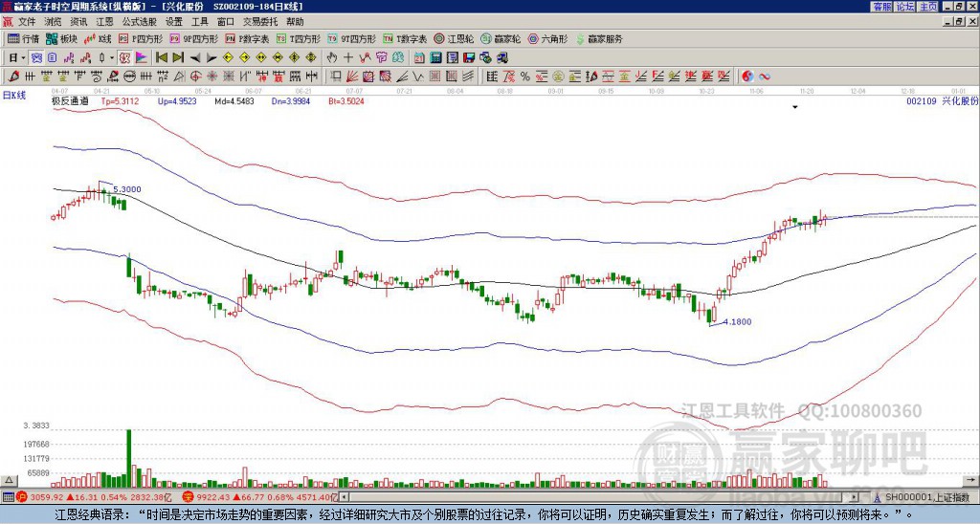
Task: Click the horizontal scrollbar left arrow
Action: pos(344,497)
